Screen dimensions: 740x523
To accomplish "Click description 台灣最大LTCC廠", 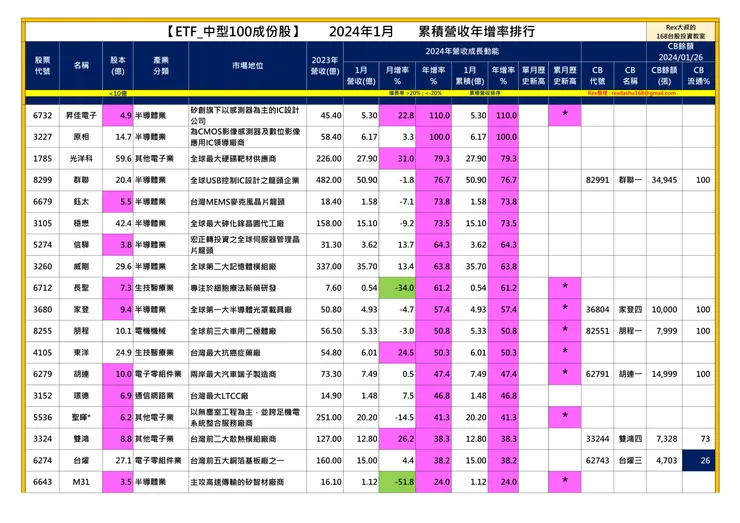I will point(219,396).
